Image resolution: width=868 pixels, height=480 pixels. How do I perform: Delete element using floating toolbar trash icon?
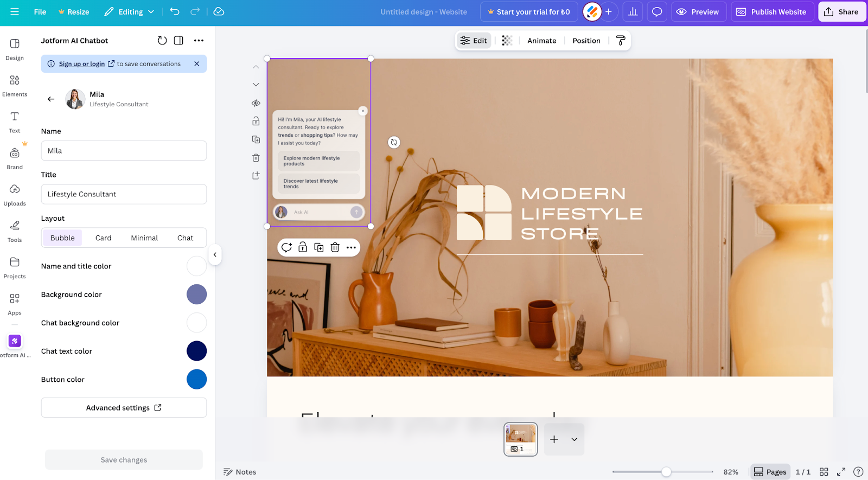click(x=335, y=248)
